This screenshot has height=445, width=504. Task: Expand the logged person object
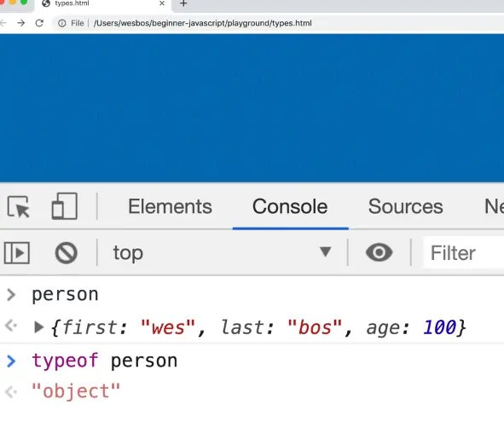[x=38, y=327]
